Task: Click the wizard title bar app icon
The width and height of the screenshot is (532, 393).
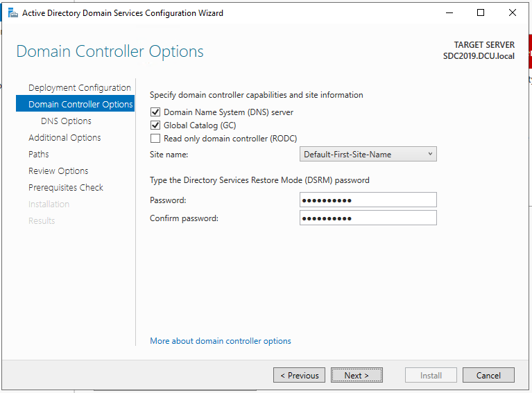Action: [x=12, y=13]
